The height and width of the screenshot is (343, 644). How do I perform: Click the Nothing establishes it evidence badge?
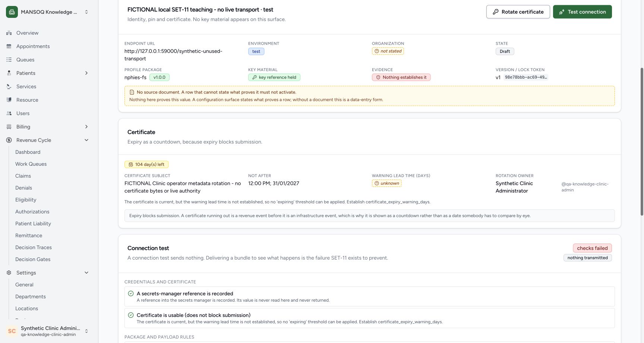coord(401,77)
